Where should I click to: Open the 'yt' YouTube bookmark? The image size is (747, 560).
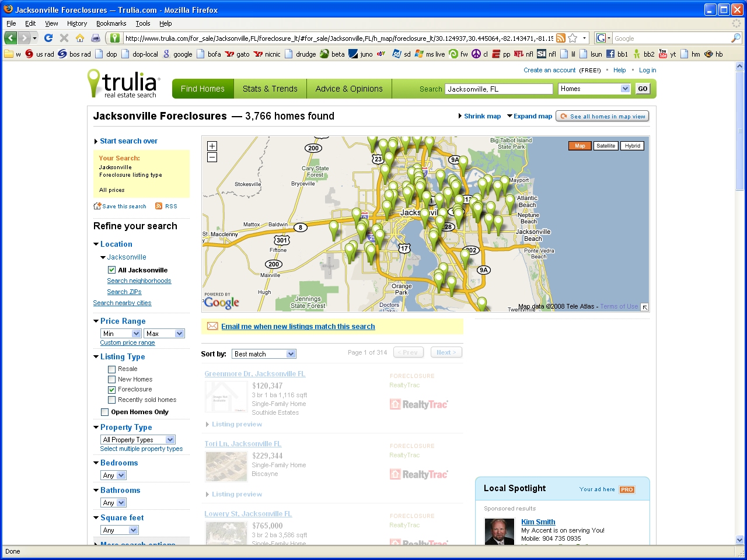pos(667,54)
